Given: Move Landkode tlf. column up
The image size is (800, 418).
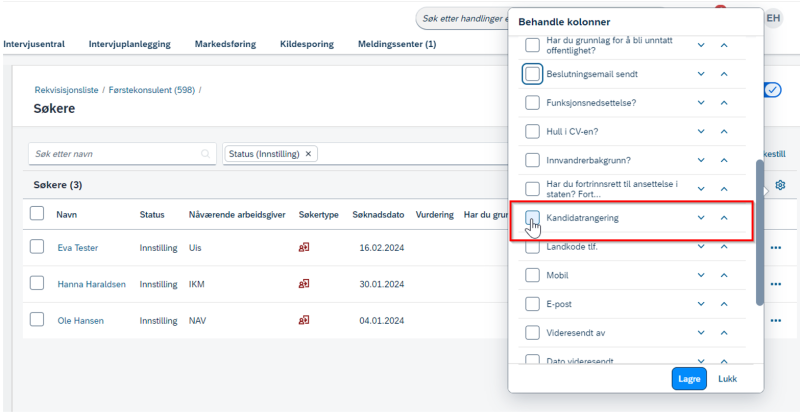Looking at the screenshot, I should [x=724, y=247].
